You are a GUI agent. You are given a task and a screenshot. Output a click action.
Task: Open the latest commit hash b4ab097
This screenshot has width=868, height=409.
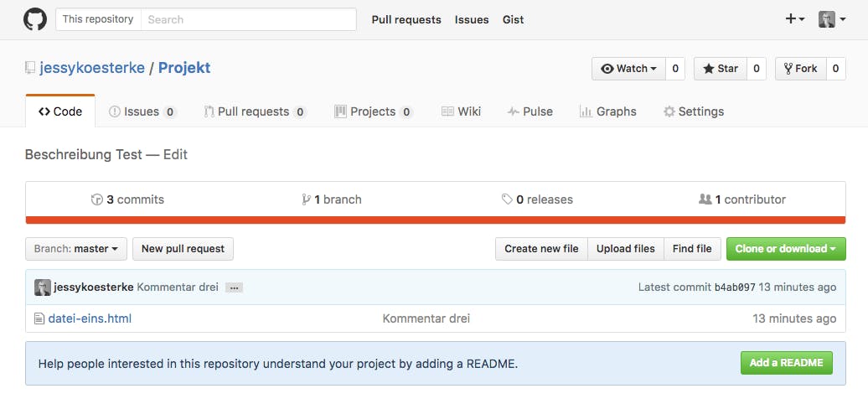tap(735, 287)
